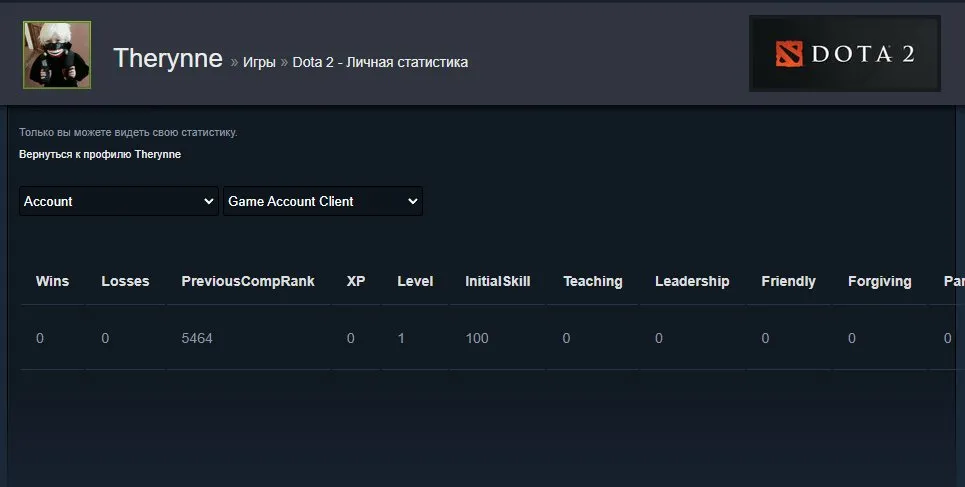Select the Forgiving value 0

pyautogui.click(x=852, y=338)
